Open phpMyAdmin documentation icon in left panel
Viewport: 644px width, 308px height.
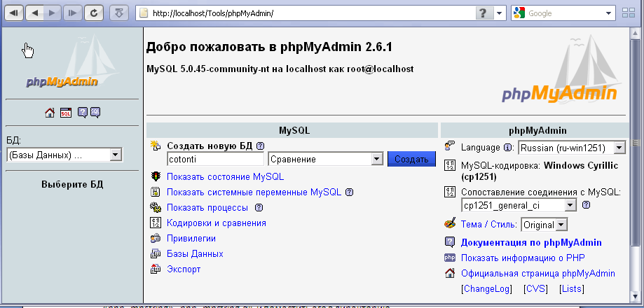coord(82,112)
